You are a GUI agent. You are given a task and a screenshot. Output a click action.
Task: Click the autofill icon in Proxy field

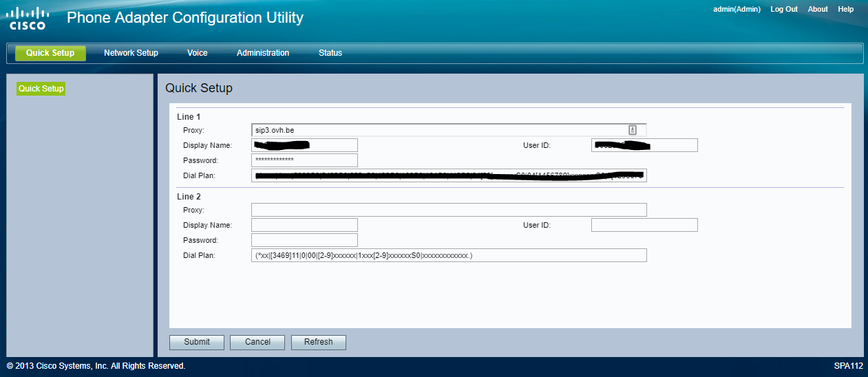pyautogui.click(x=632, y=130)
